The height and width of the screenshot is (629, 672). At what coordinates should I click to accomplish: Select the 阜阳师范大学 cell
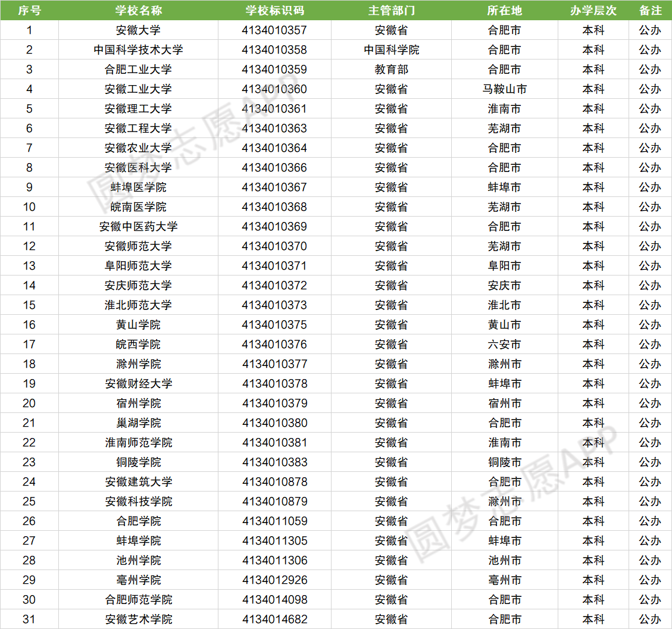(x=138, y=265)
